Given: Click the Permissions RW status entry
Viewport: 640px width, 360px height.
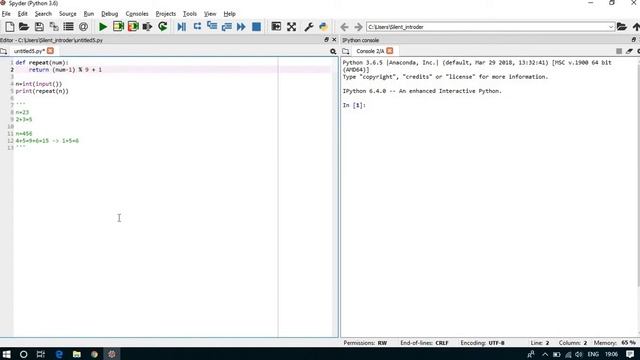Looking at the screenshot, I should pos(365,343).
